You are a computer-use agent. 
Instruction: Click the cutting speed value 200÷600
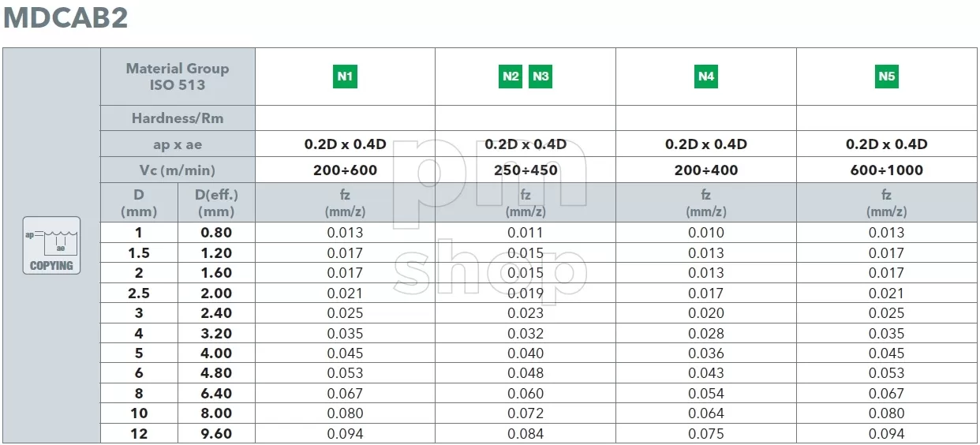pos(345,170)
